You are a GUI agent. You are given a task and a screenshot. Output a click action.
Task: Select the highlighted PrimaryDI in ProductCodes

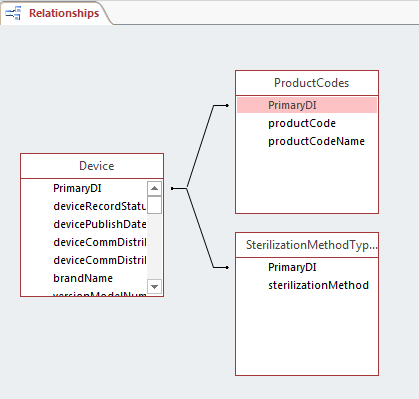pyautogui.click(x=307, y=105)
